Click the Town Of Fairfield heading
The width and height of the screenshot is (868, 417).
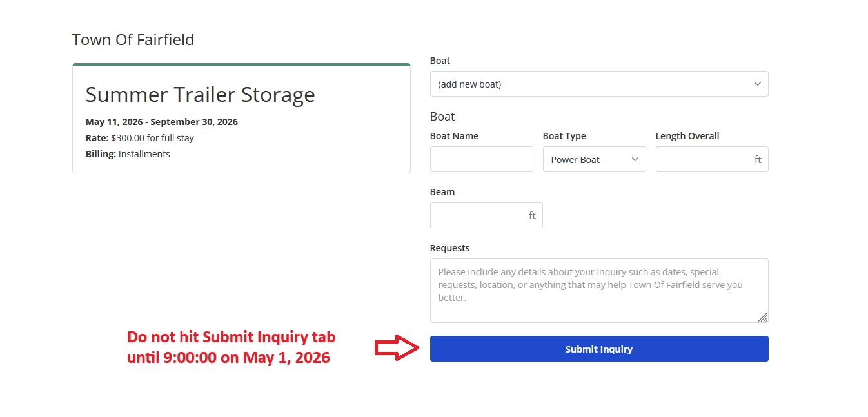pos(133,39)
